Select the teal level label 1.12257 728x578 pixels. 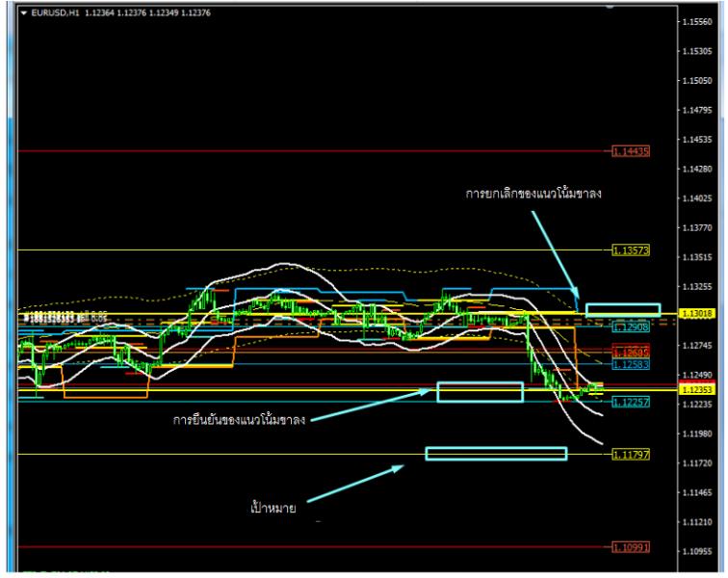pos(631,402)
